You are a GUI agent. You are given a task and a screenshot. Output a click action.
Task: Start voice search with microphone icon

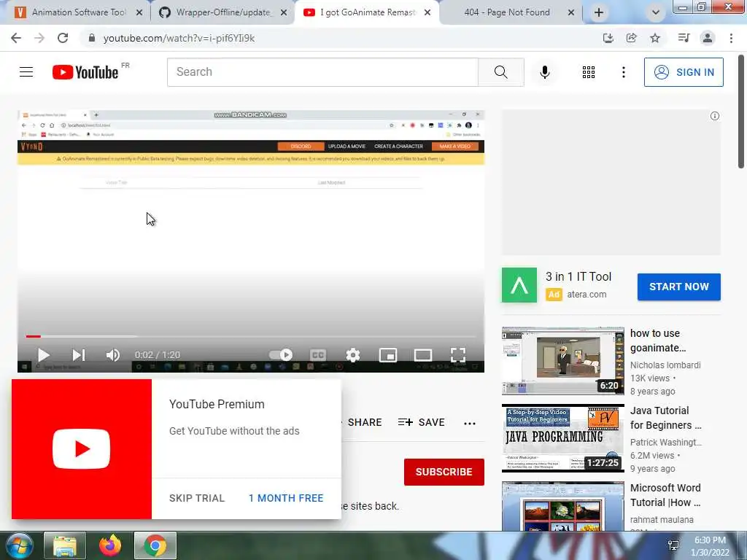click(x=544, y=72)
